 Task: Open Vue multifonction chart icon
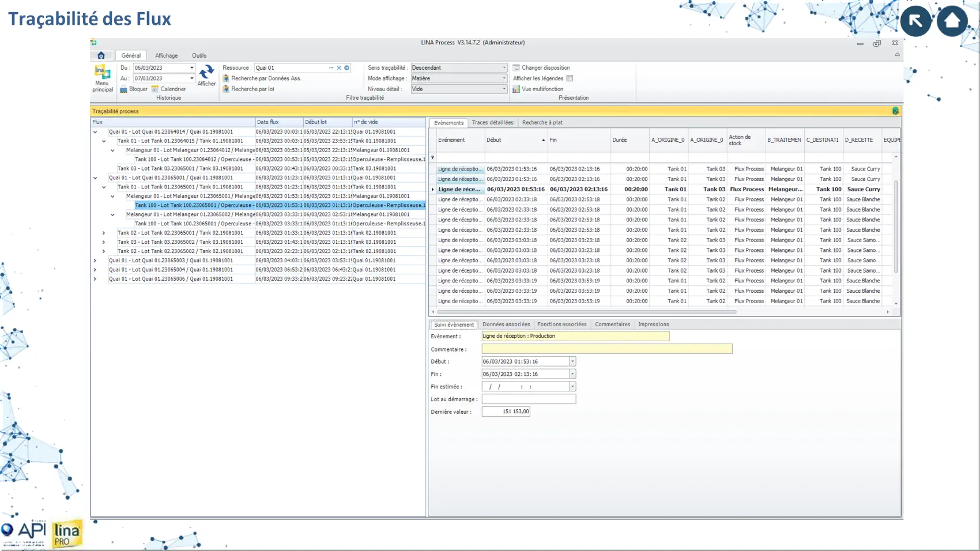[516, 89]
